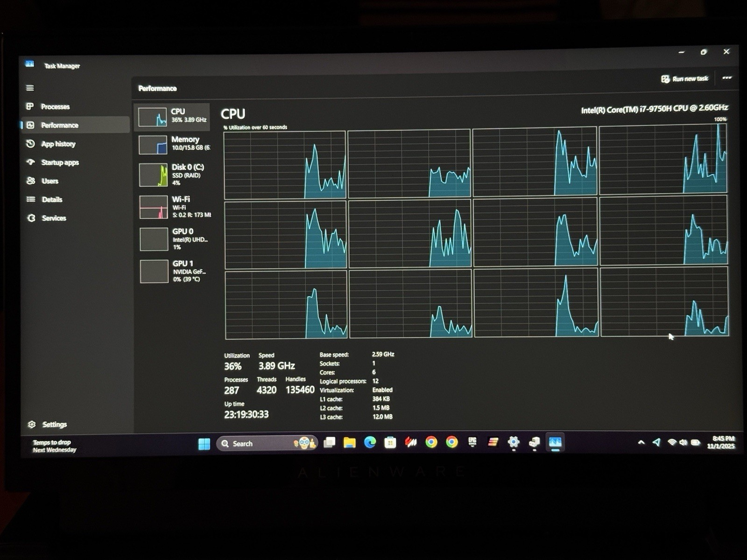
Task: Click the taskbar Search box
Action: (267, 443)
